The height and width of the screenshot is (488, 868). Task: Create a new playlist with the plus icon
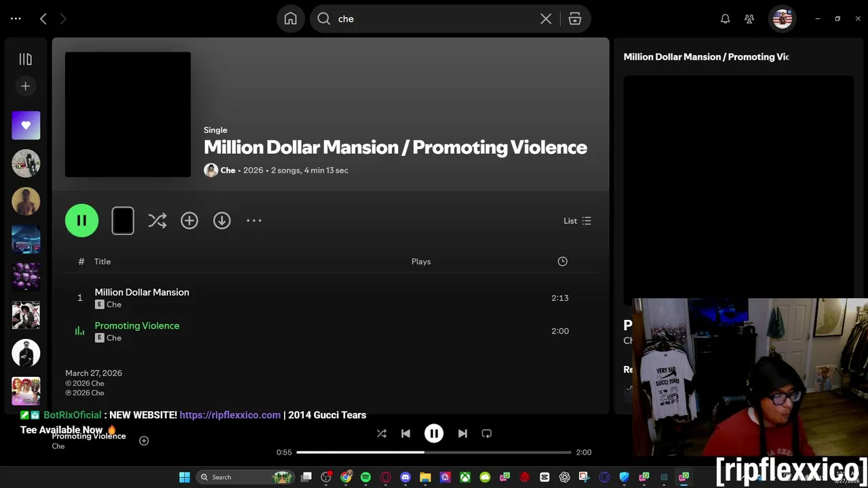(26, 86)
